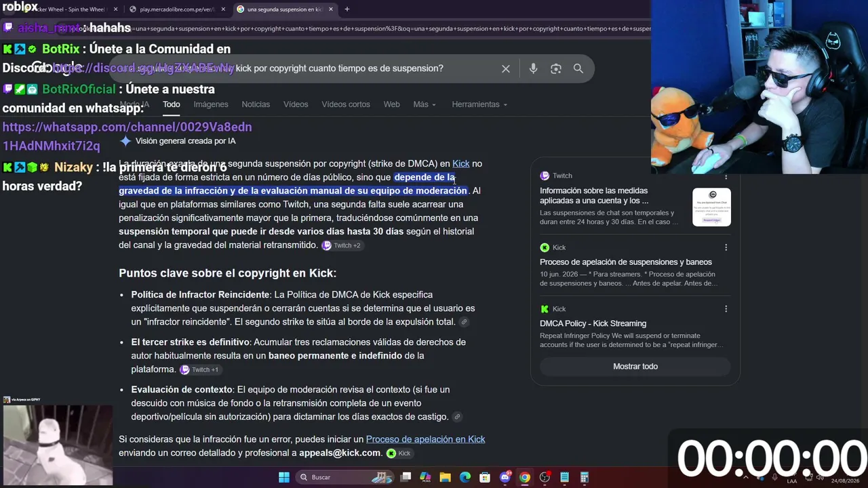The width and height of the screenshot is (868, 488).
Task: Open Información sobre las medidas aplicadas result
Action: tap(594, 196)
